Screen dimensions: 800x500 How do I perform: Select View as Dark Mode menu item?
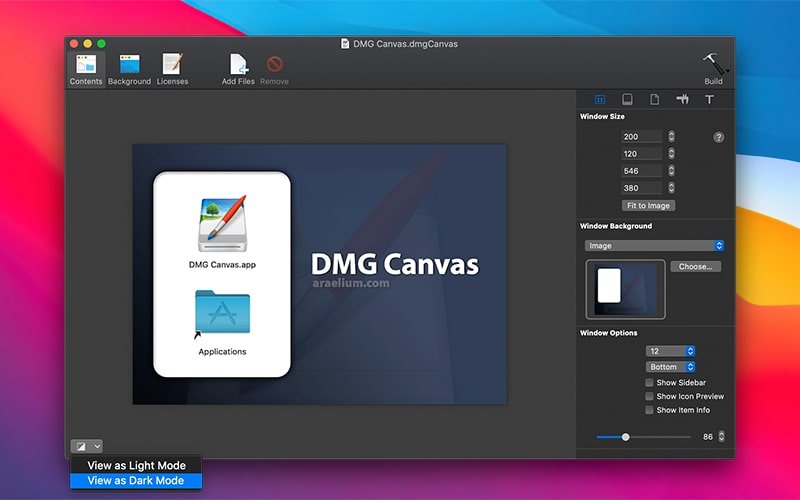pos(135,481)
